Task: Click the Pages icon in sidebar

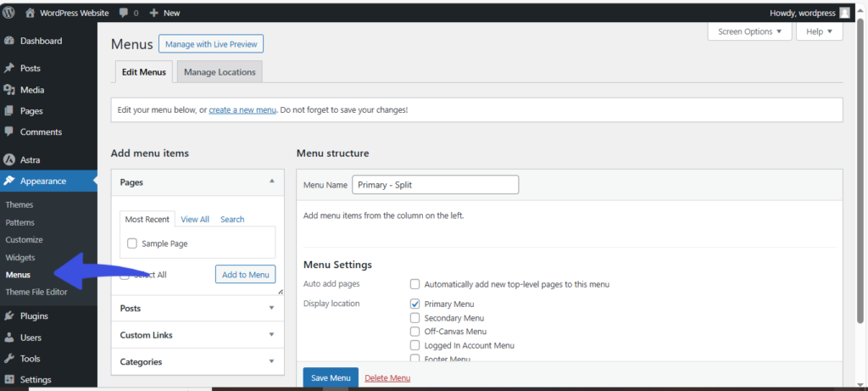Action: click(8, 111)
